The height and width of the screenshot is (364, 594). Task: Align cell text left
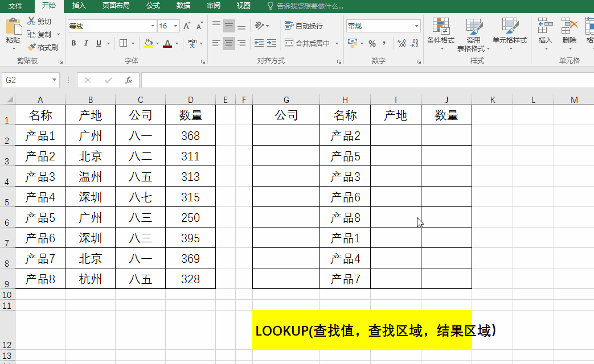click(216, 43)
